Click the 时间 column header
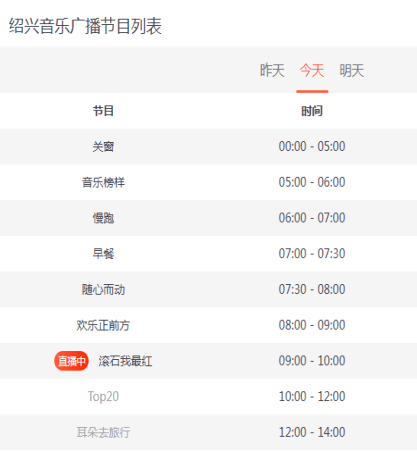Image resolution: width=417 pixels, height=460 pixels. click(312, 111)
